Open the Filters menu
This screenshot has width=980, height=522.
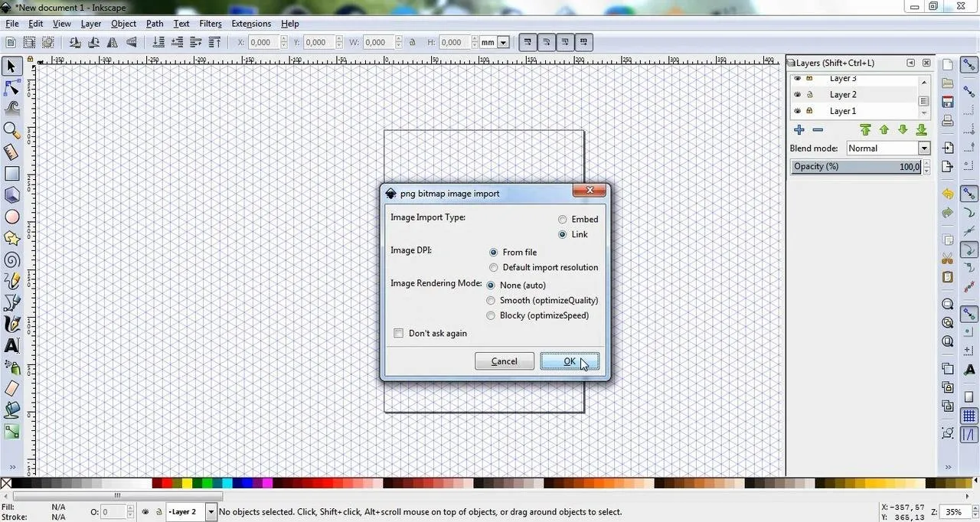(211, 24)
